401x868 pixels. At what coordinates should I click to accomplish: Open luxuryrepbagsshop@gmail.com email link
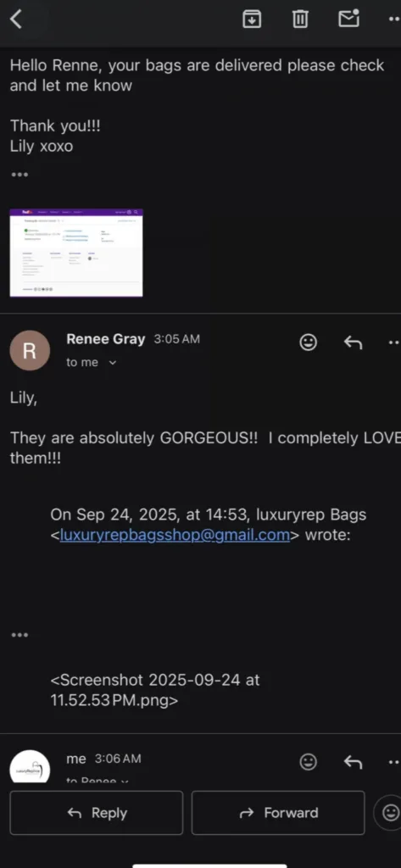tap(175, 536)
